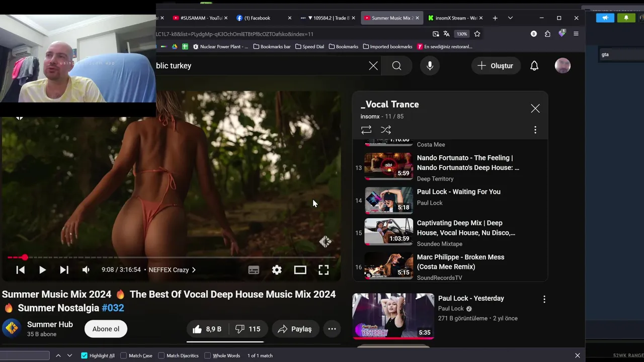Open the browser hamburger menu
Viewport: 644px width, 362px height.
tap(576, 34)
